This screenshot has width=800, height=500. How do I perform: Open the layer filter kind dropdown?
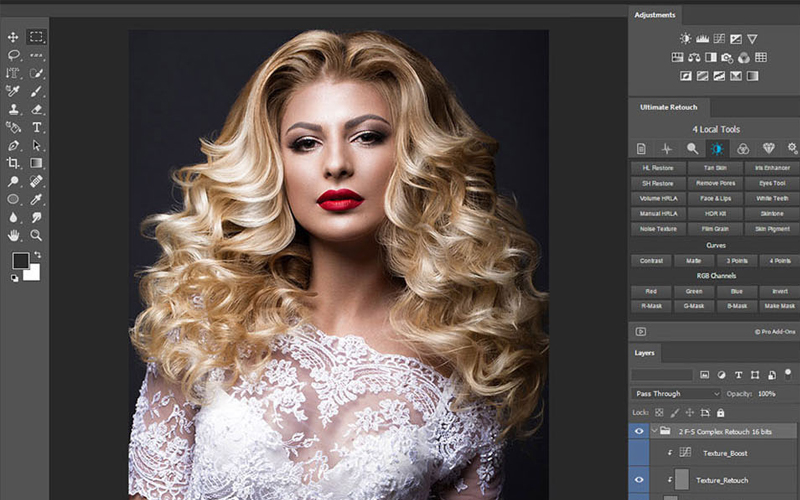662,375
